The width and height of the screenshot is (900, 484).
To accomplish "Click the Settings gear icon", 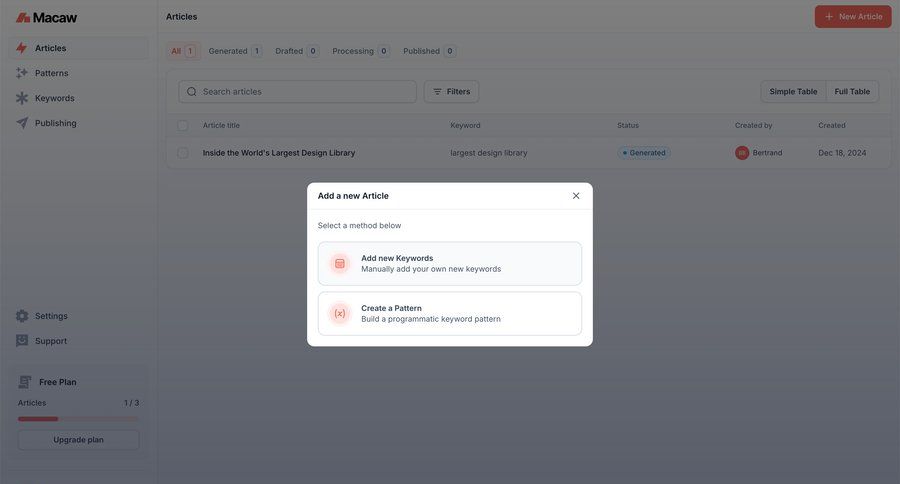I will coord(22,316).
